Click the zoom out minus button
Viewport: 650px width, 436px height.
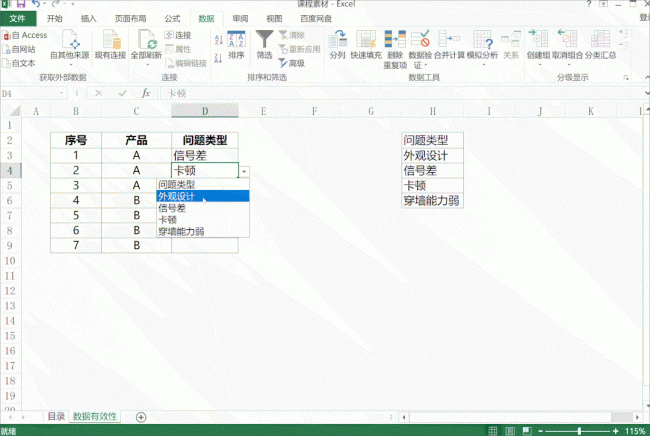tap(541, 431)
